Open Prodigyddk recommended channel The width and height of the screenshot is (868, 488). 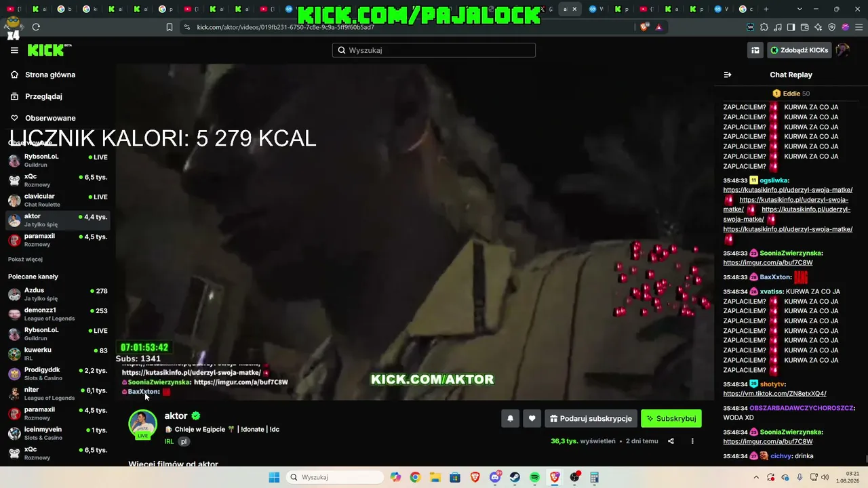tap(58, 373)
